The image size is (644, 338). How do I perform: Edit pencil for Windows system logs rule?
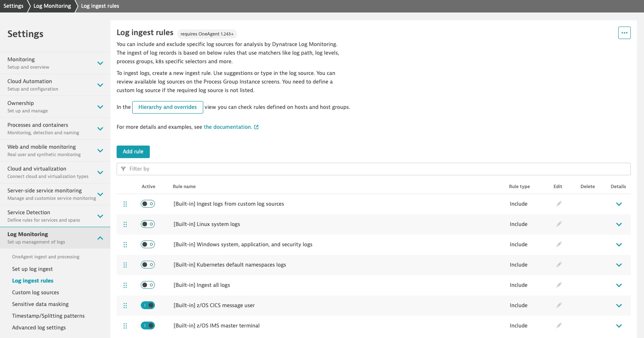click(x=559, y=244)
